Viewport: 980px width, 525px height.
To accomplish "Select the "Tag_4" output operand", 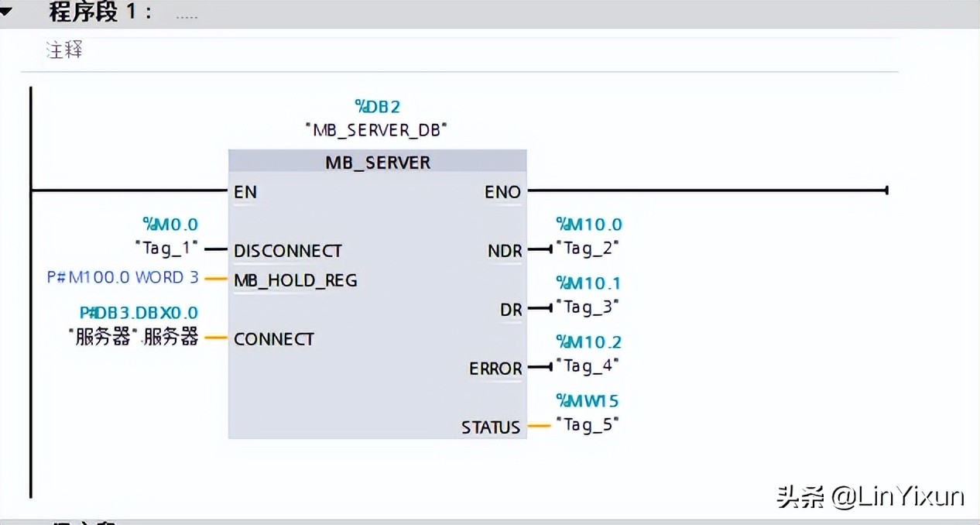I will pos(588,365).
